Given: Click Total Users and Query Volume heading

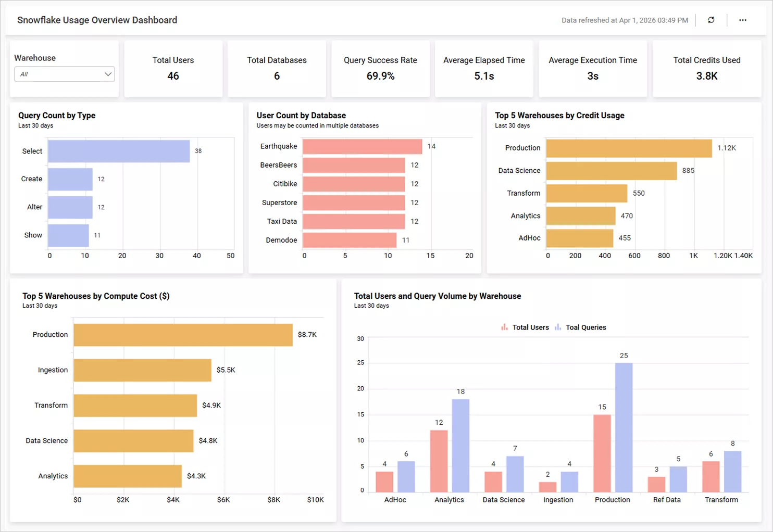Looking at the screenshot, I should click(x=438, y=296).
